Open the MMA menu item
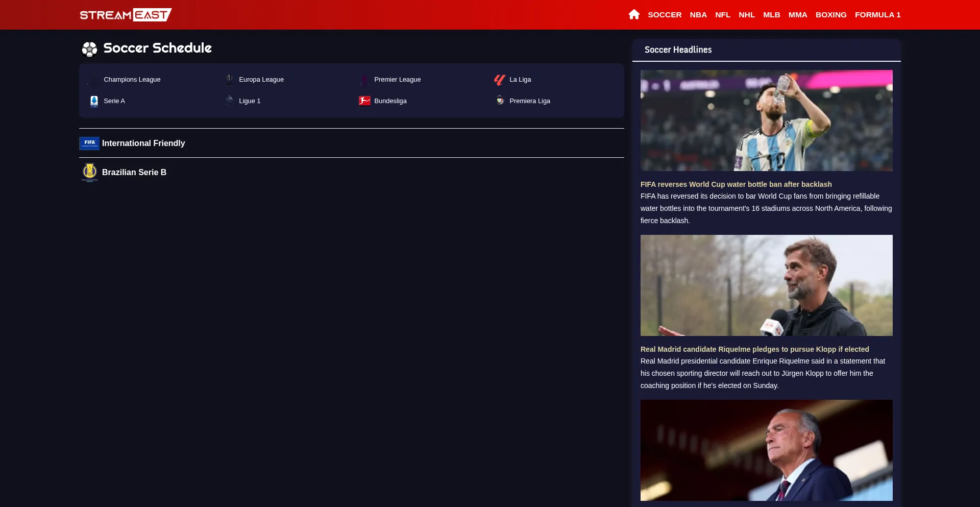Screen dimensions: 980x507 [x=798, y=15]
